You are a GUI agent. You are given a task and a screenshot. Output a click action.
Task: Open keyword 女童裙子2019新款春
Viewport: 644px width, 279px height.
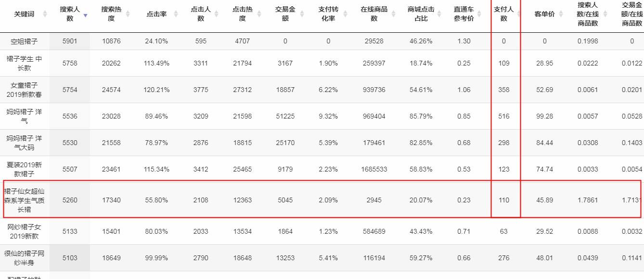pyautogui.click(x=24, y=90)
